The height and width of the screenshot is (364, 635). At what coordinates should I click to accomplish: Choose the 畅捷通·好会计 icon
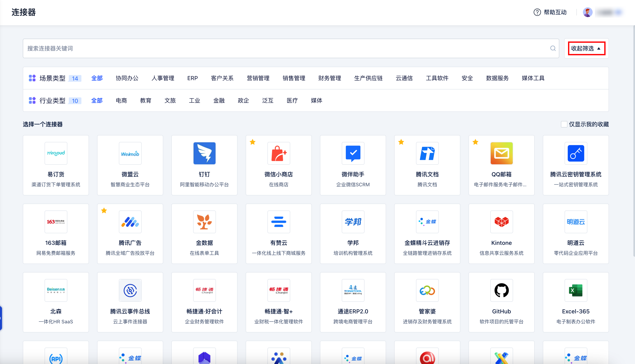(204, 290)
